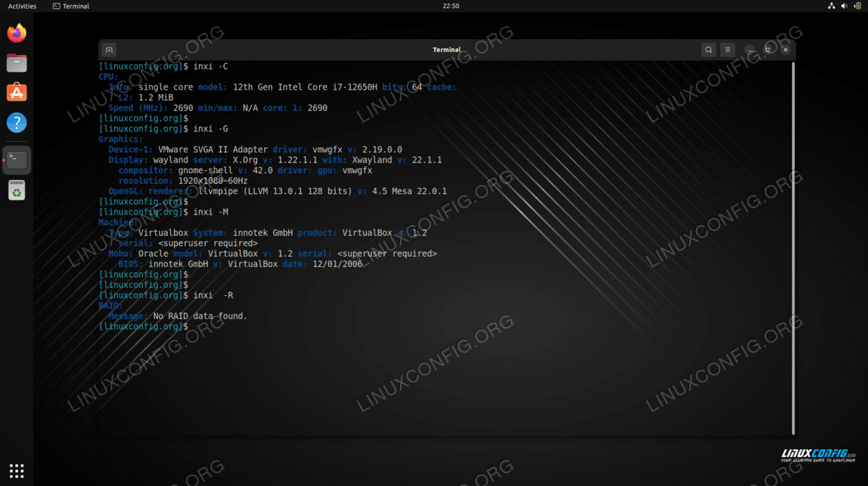Open Ubuntu Software from the dock
This screenshot has width=868, height=486.
[x=17, y=93]
